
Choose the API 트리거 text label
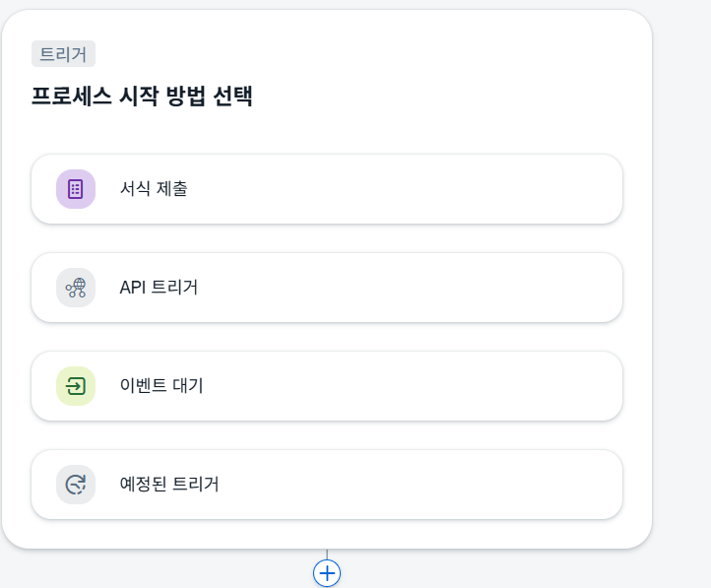[159, 287]
